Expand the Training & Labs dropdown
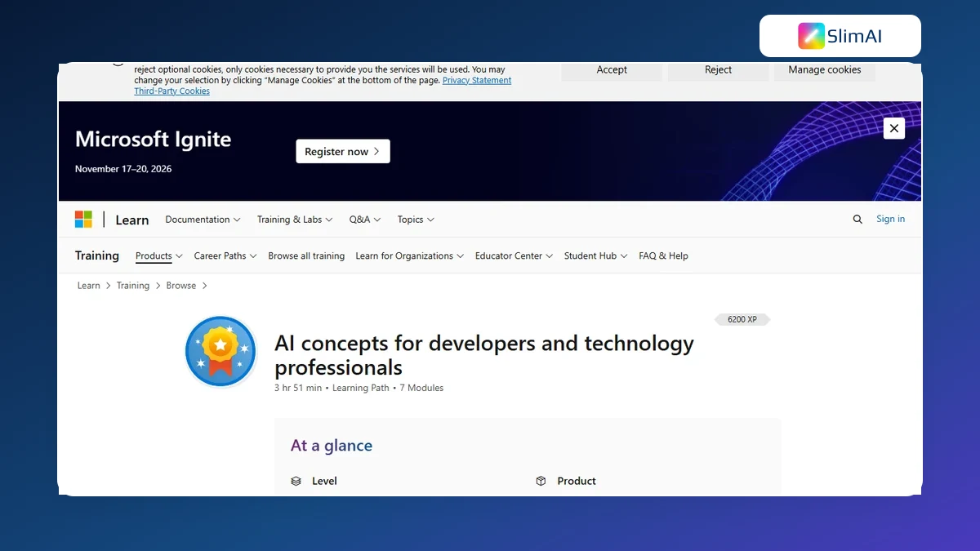Screen dimensions: 980x551 (x=295, y=220)
